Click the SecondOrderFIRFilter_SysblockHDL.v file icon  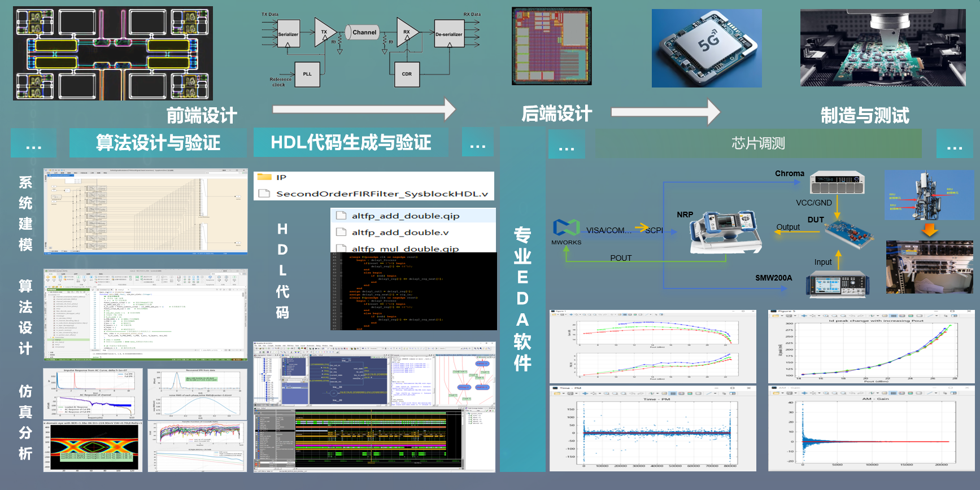(264, 194)
